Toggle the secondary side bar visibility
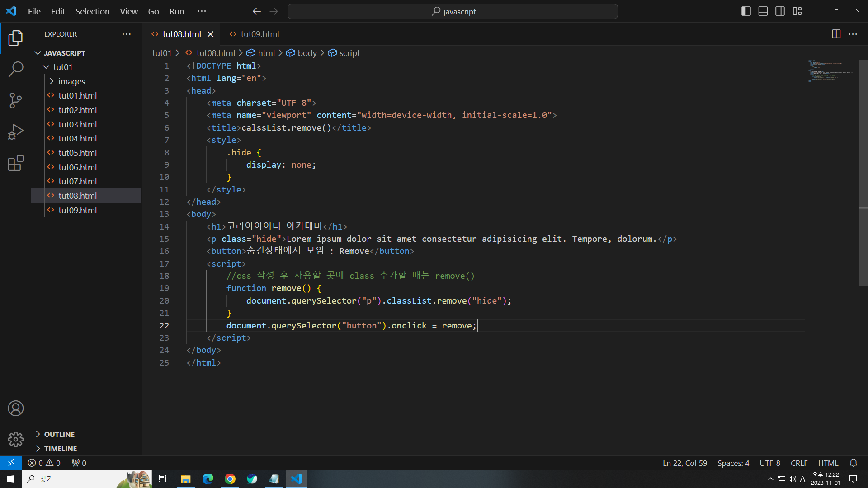Image resolution: width=868 pixels, height=488 pixels. point(780,11)
